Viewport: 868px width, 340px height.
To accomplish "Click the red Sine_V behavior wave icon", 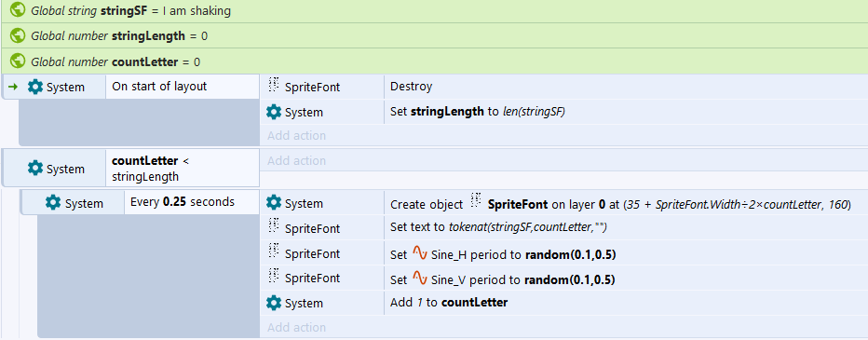I will (x=420, y=279).
